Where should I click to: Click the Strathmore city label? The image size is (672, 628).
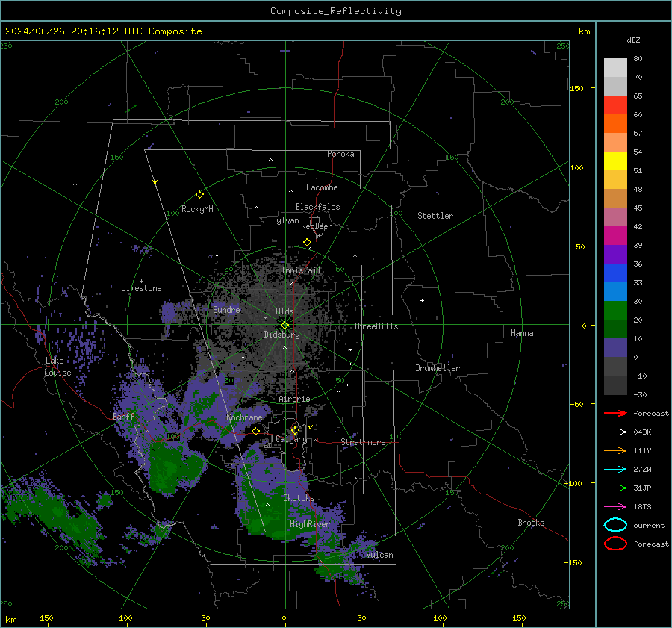(x=363, y=442)
